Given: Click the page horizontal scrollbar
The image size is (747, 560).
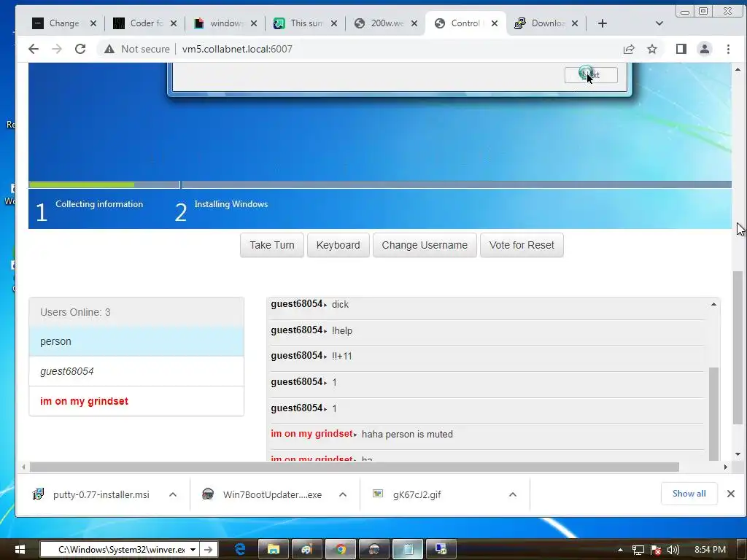Looking at the screenshot, I should (x=355, y=467).
